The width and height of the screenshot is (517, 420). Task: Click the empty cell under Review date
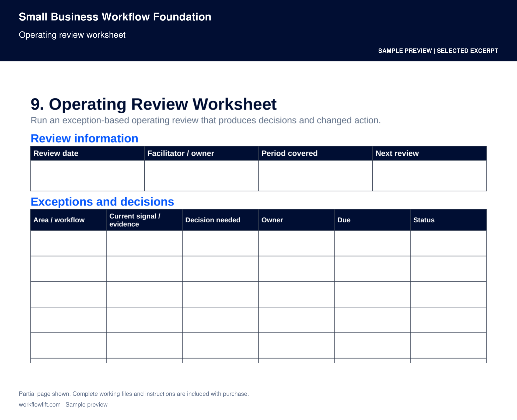pos(88,176)
